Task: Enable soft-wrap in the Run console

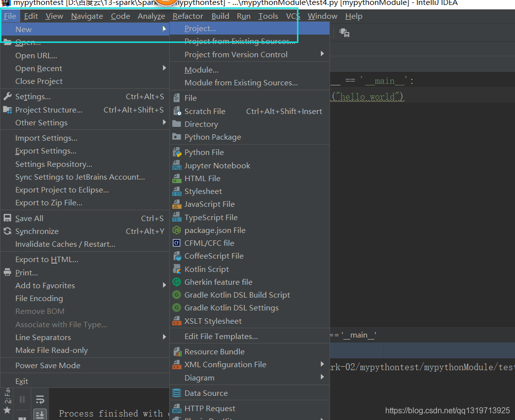Action: click(40, 399)
